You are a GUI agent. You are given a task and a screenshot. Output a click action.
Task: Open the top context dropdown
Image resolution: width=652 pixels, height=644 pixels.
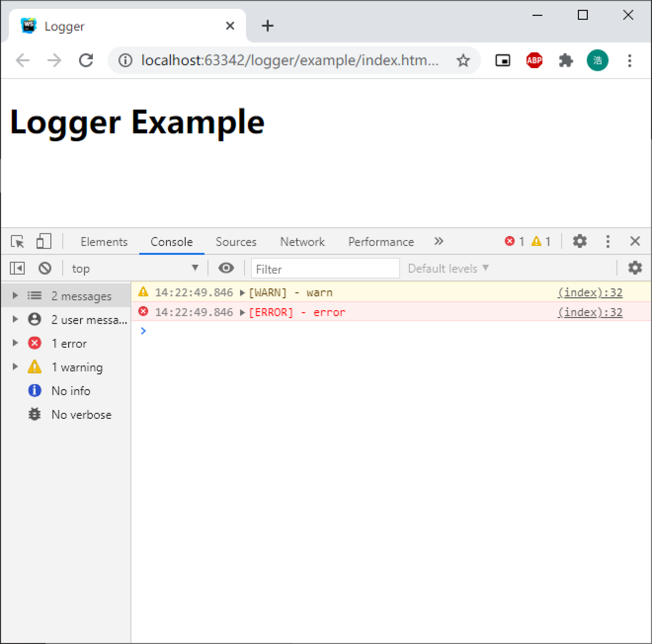(135, 269)
